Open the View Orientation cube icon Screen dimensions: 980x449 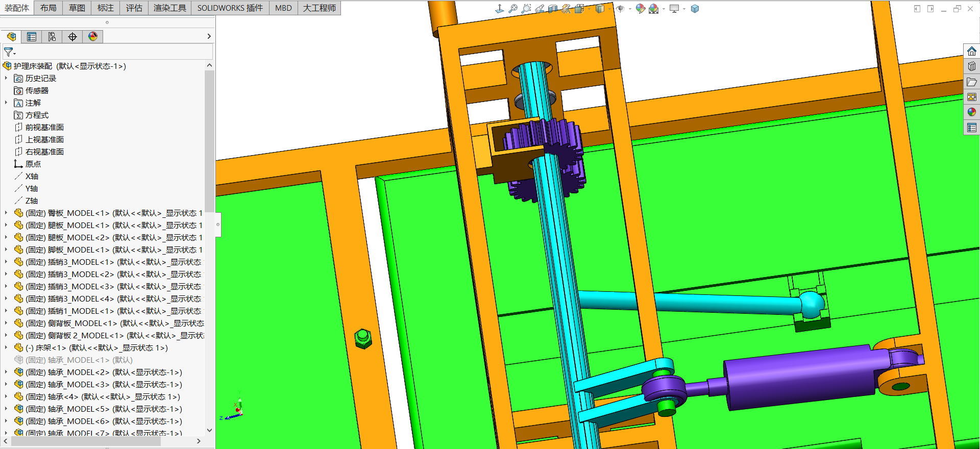coord(579,9)
